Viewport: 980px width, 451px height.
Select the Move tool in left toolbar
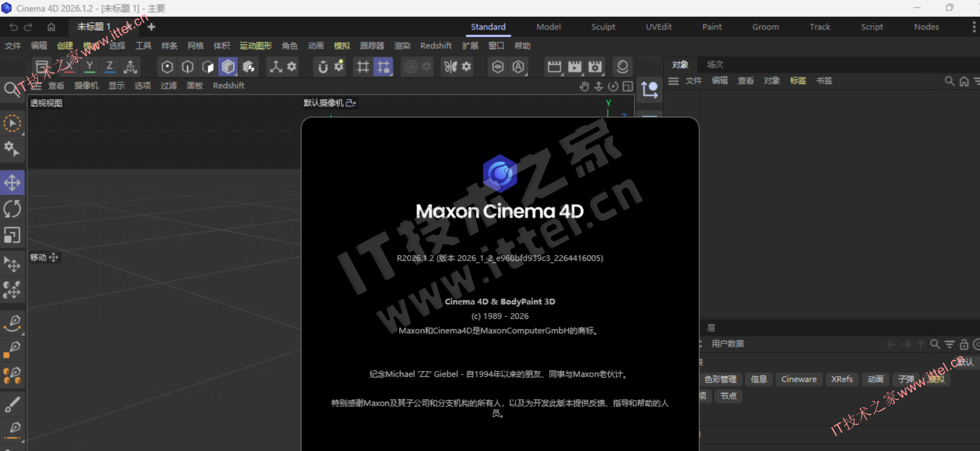pos(12,183)
